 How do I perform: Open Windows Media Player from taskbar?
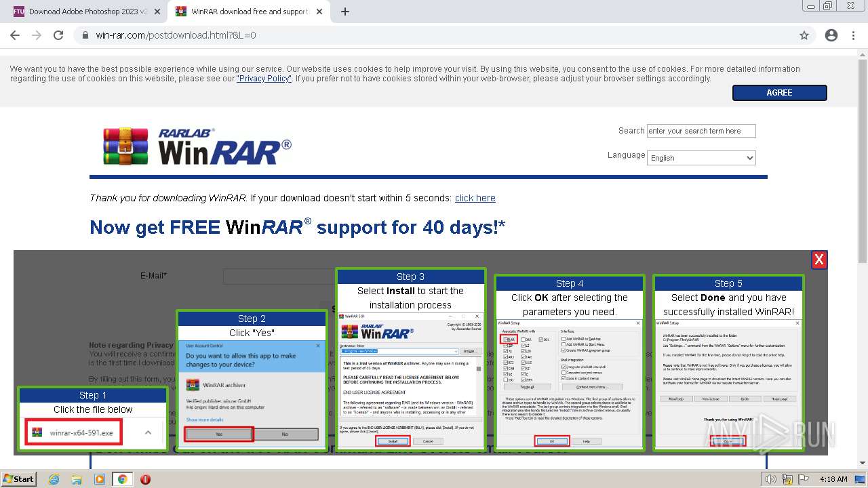(x=100, y=479)
